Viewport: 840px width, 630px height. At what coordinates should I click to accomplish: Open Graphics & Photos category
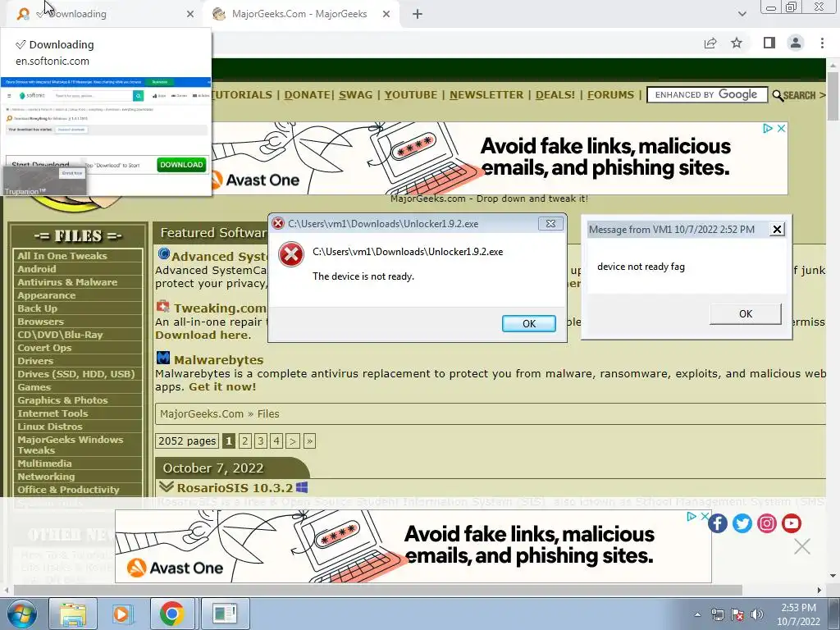[62, 400]
